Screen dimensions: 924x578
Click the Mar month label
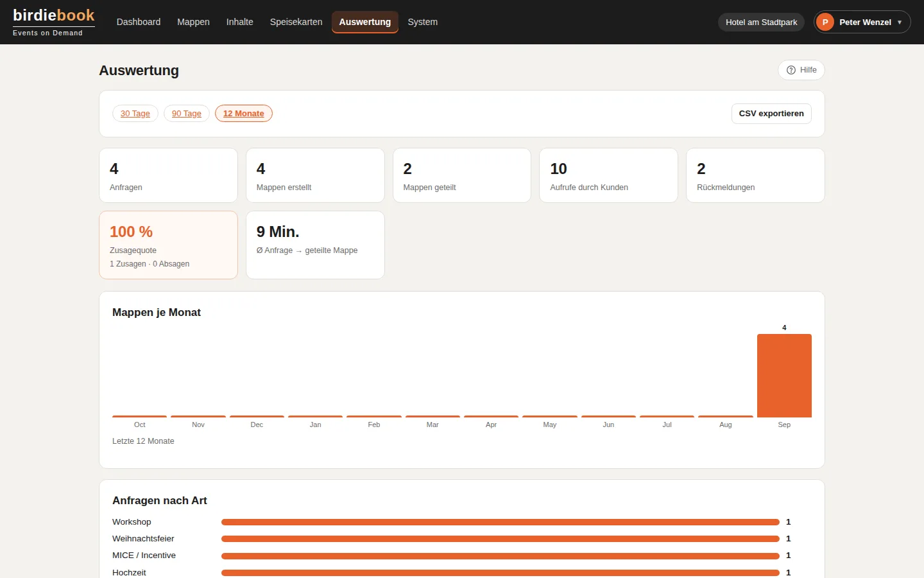coord(432,425)
